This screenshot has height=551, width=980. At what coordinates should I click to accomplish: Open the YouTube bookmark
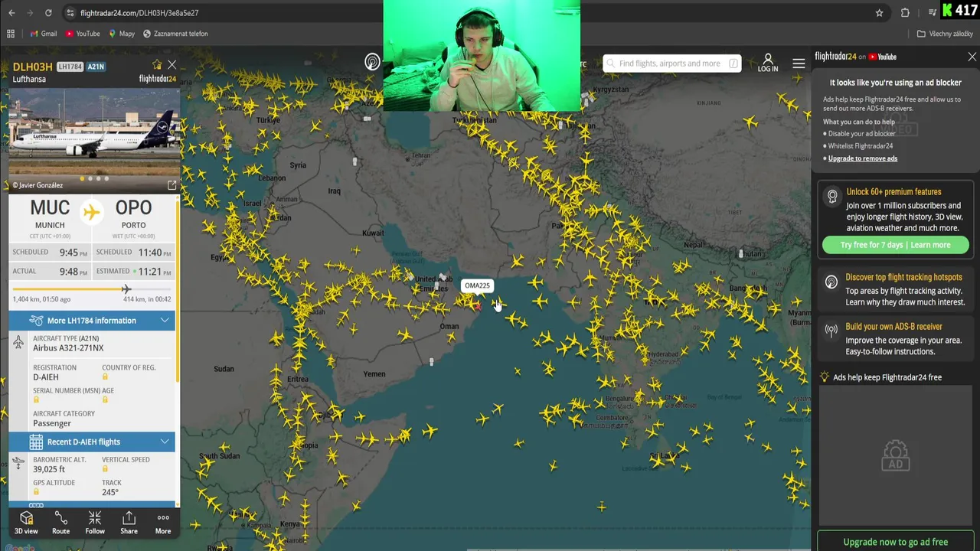click(x=83, y=34)
